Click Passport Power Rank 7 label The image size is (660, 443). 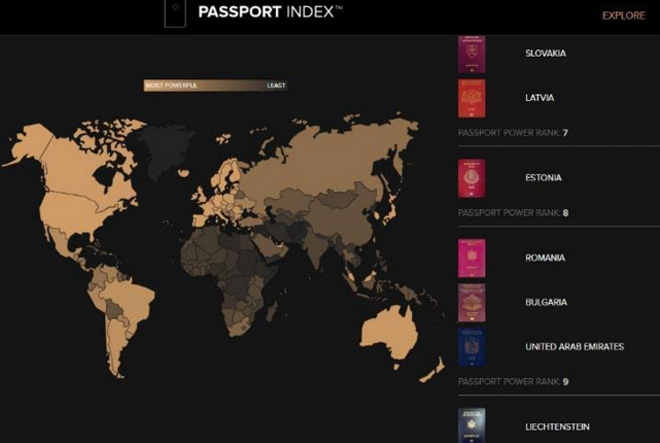513,133
